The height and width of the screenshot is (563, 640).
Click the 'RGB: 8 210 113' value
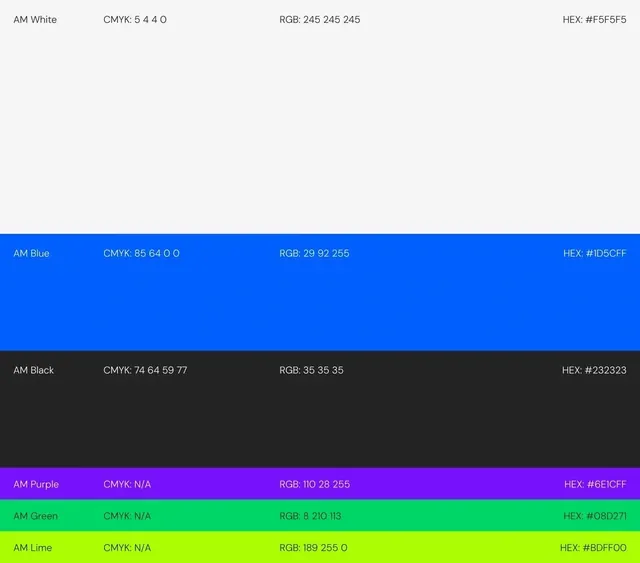pyautogui.click(x=310, y=516)
